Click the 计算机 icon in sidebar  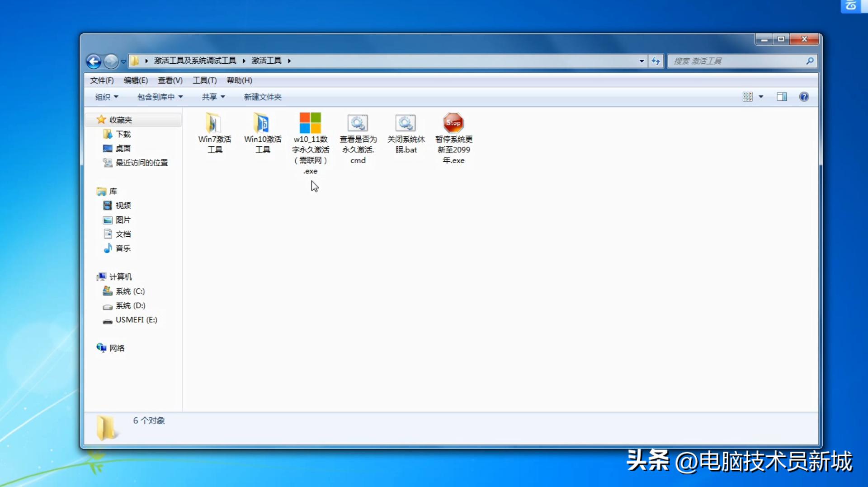(x=101, y=276)
